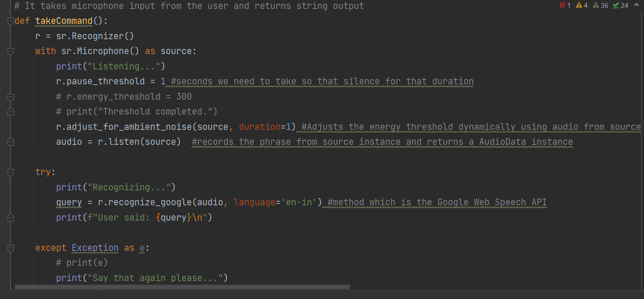Click the f-string "User said: {query}\n"
This screenshot has height=299, width=644.
click(147, 218)
